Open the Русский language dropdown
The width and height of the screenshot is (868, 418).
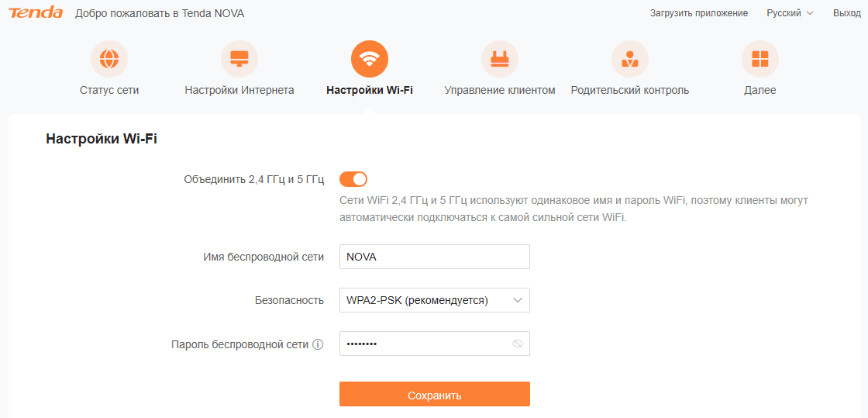point(790,13)
